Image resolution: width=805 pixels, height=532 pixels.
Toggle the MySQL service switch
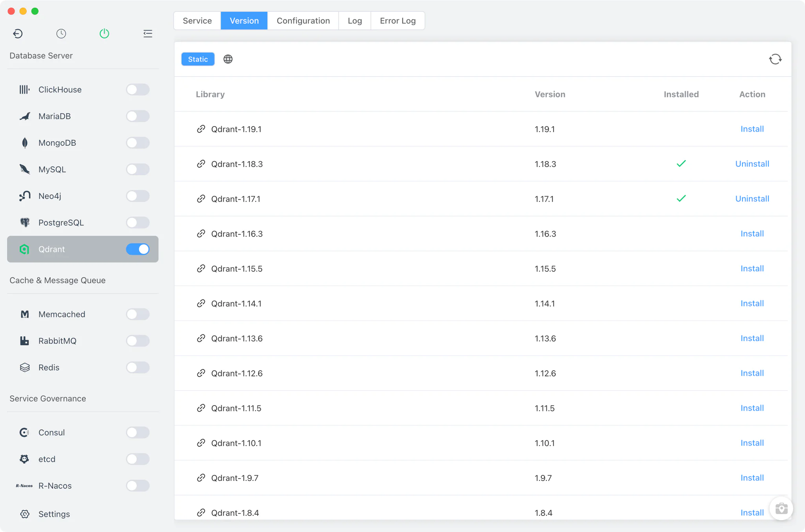pos(138,169)
